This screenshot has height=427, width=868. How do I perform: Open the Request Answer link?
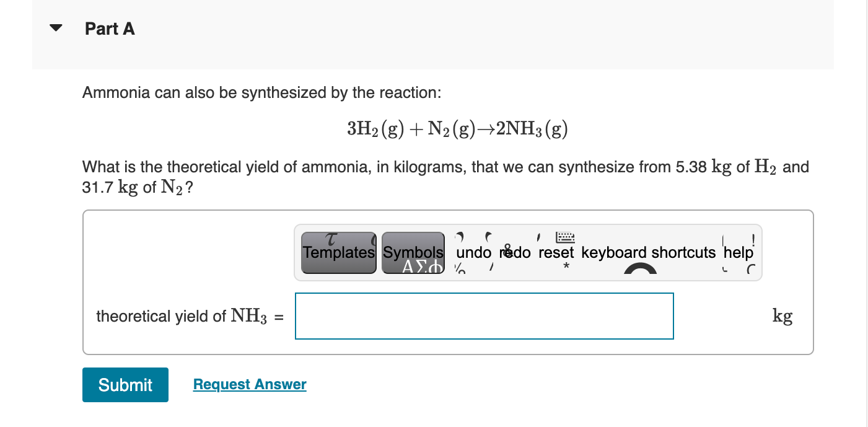(x=249, y=384)
